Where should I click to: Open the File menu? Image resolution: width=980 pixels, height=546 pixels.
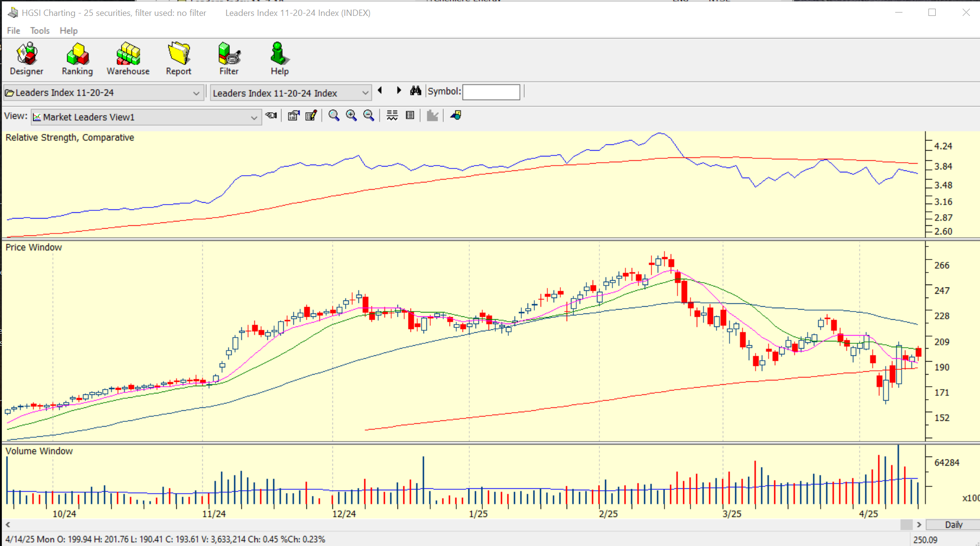13,30
